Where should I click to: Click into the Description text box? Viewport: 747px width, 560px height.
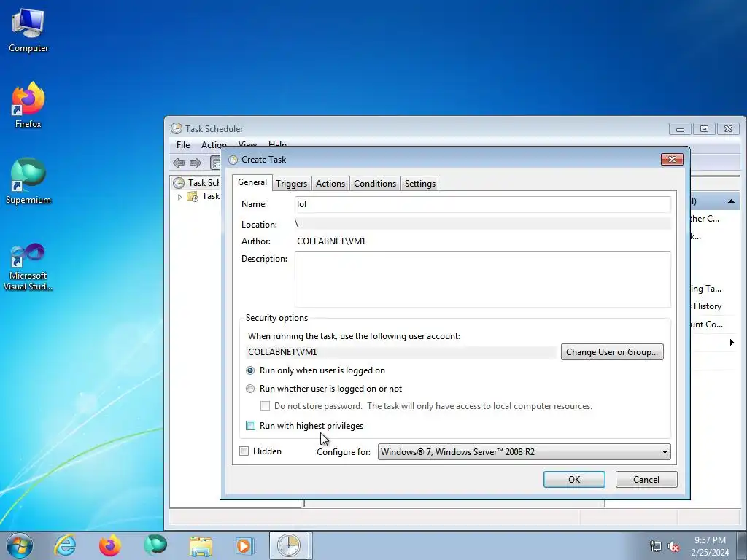point(483,279)
